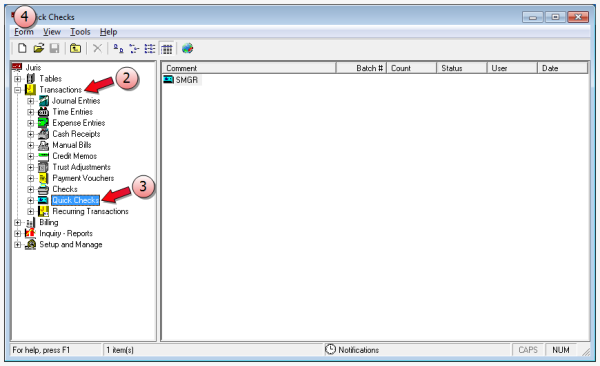The image size is (600, 366).
Task: Expand the Payment Vouchers node
Action: [31, 178]
